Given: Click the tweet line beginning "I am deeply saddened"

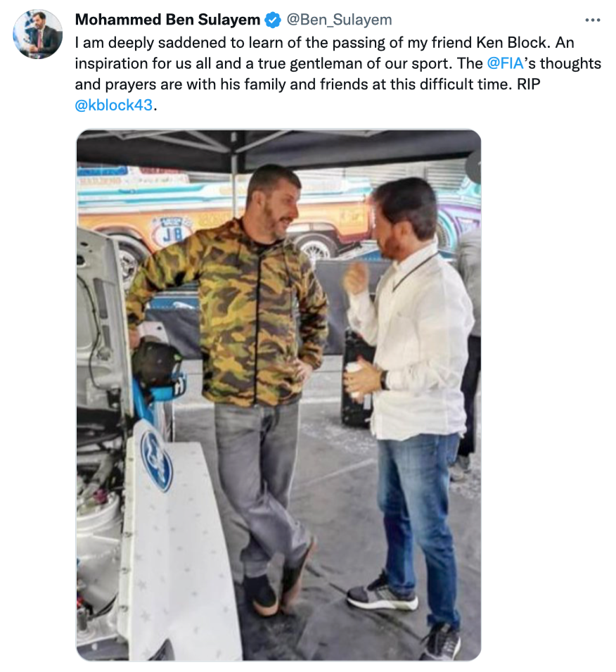Looking at the screenshot, I should [x=324, y=42].
